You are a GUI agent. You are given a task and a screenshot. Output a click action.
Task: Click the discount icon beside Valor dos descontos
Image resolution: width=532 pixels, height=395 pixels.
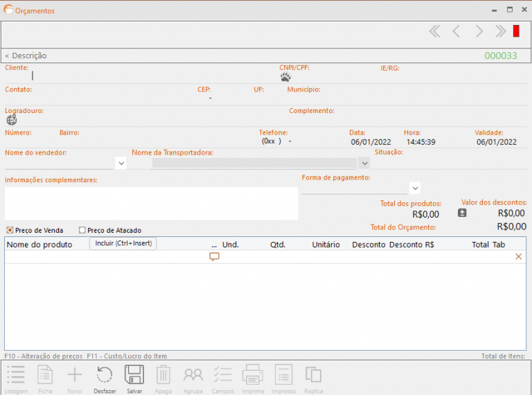point(462,213)
